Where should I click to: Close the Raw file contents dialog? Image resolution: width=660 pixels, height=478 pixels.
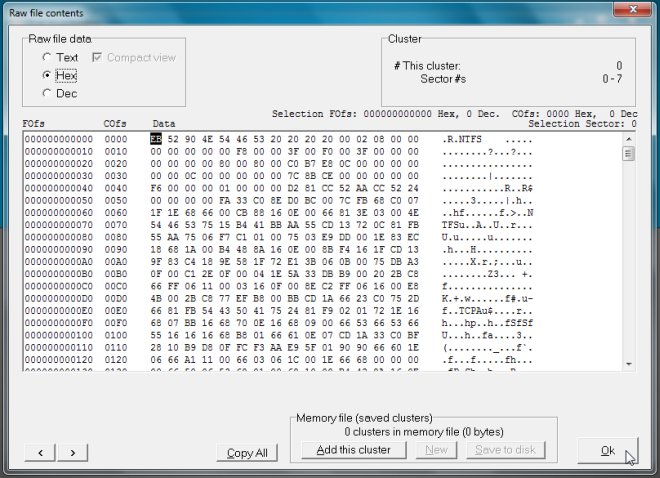pyautogui.click(x=633, y=9)
